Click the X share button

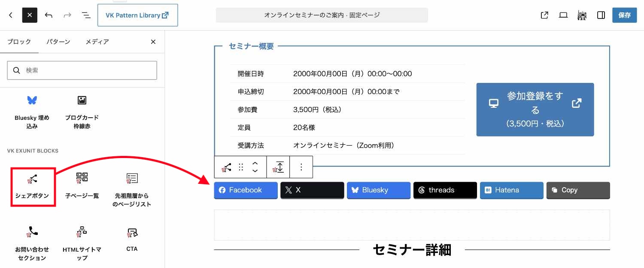coord(312,190)
